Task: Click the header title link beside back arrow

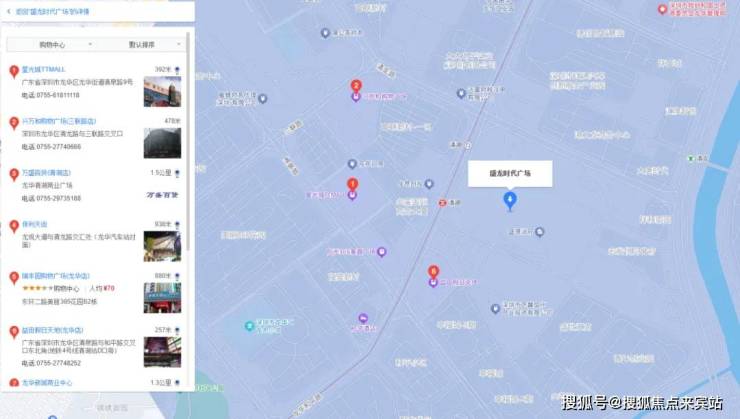Action: point(52,11)
